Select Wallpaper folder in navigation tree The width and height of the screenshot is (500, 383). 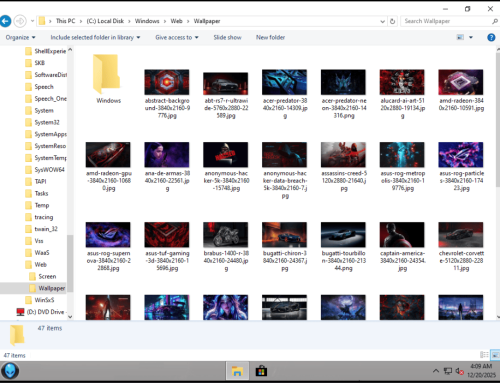[x=47, y=288]
